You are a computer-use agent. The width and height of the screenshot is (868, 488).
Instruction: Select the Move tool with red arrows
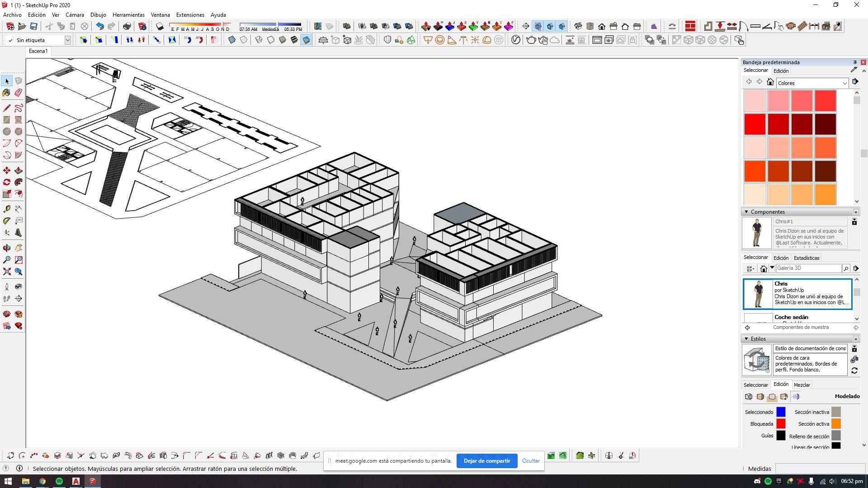(x=7, y=170)
